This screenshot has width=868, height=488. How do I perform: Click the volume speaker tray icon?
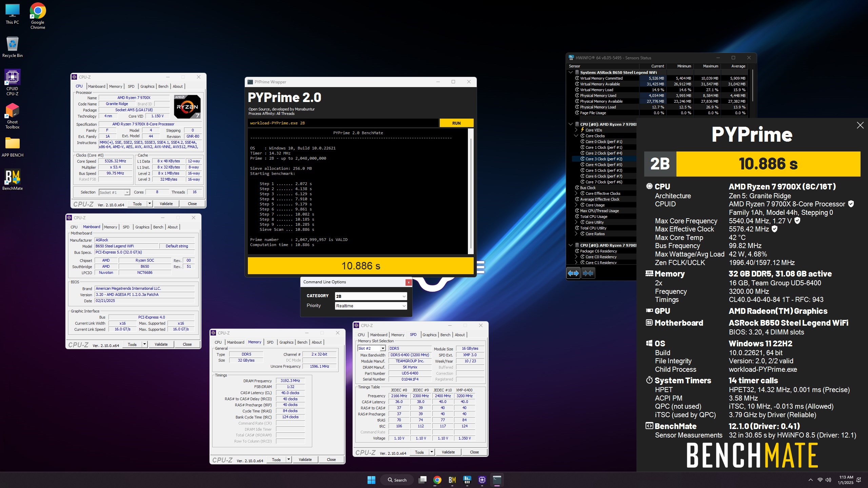pos(828,480)
